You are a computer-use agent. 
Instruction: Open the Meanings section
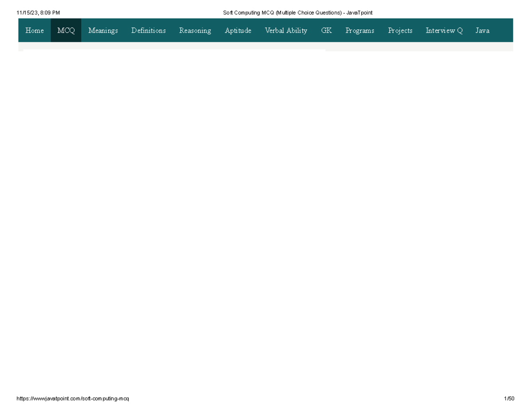point(103,30)
